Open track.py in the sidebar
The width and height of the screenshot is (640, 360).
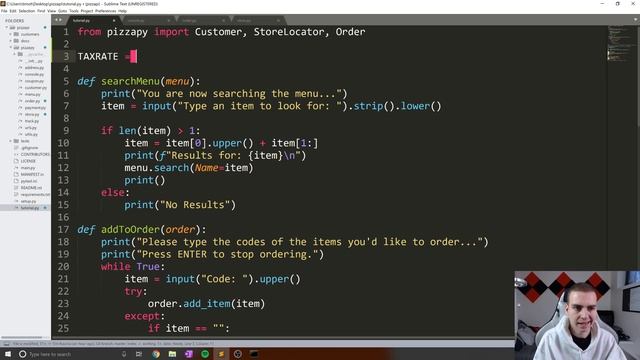pyautogui.click(x=33, y=121)
